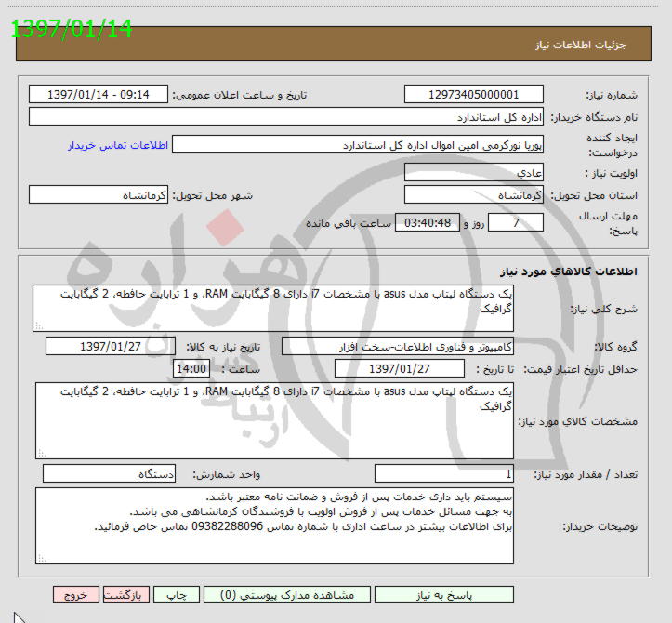The width and height of the screenshot is (672, 623).
Task: Click the تعداد / مقدار field showing 1
Action: 444,474
